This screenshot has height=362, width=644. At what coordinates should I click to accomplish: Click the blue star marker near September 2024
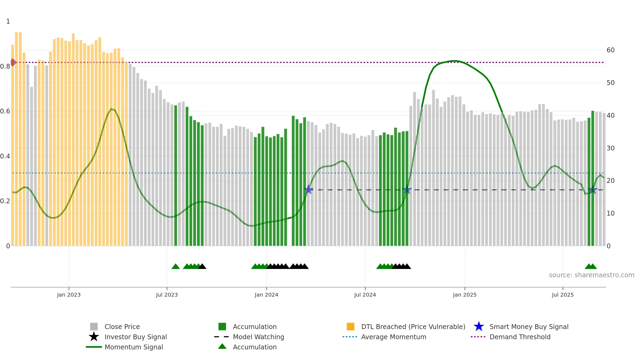[x=407, y=190]
